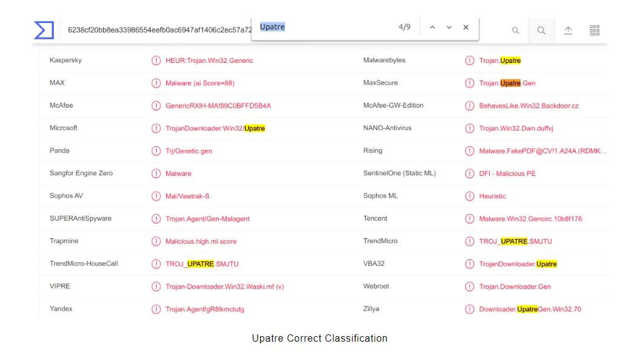The height and width of the screenshot is (361, 644).
Task: Select TrojanDownloader:Win32/Upatre detection text
Action: tap(215, 128)
